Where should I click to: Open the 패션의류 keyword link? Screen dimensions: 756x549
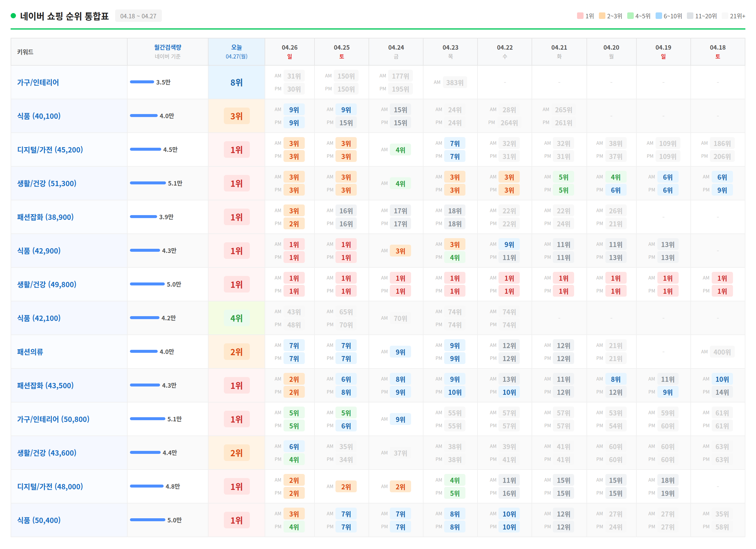(30, 352)
